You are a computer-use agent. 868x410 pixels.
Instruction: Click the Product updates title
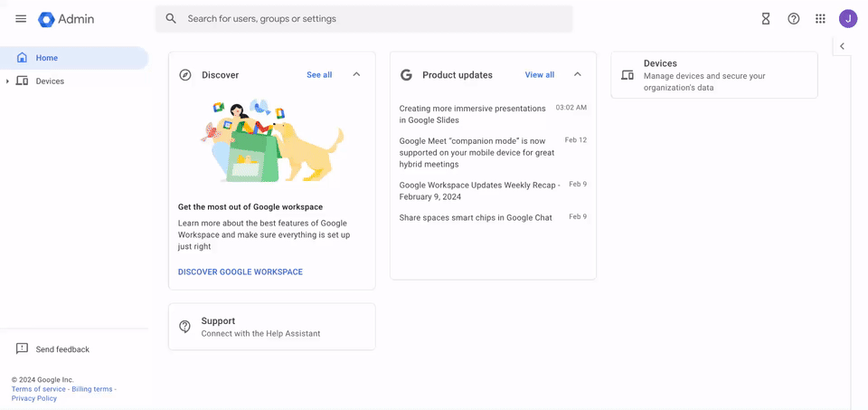coord(458,75)
